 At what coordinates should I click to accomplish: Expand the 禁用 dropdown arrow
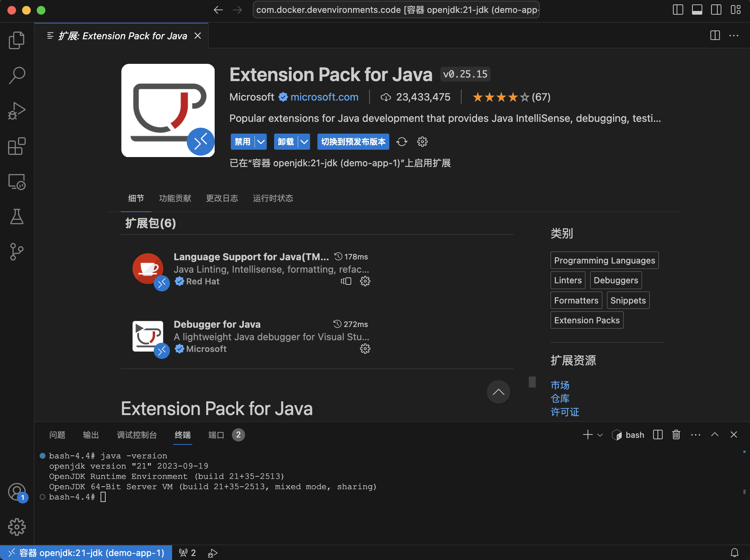[x=261, y=142]
